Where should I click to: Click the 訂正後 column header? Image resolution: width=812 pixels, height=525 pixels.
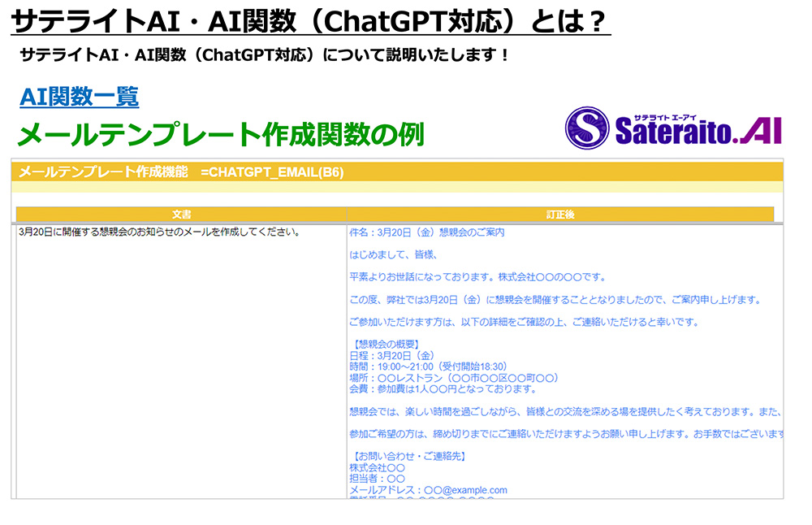click(x=560, y=215)
